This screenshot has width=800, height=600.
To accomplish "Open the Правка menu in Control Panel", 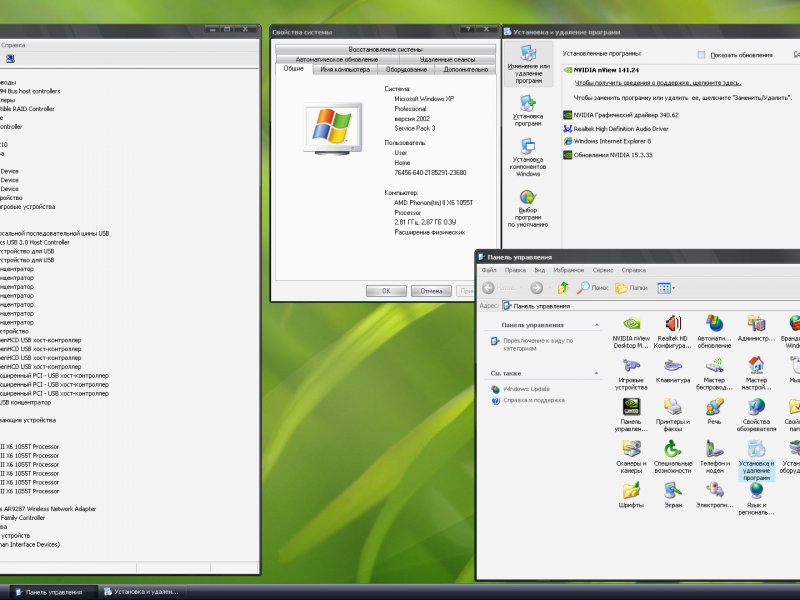I will coord(515,270).
